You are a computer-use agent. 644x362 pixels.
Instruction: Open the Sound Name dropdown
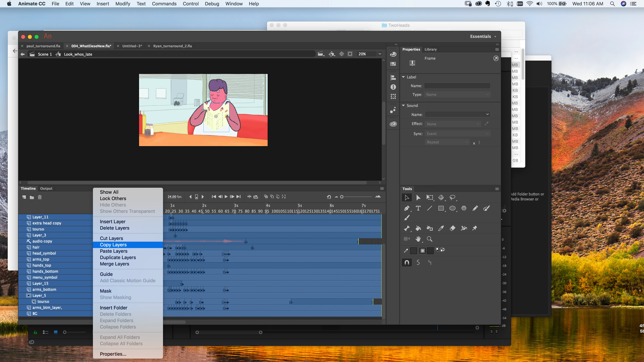pyautogui.click(x=457, y=114)
